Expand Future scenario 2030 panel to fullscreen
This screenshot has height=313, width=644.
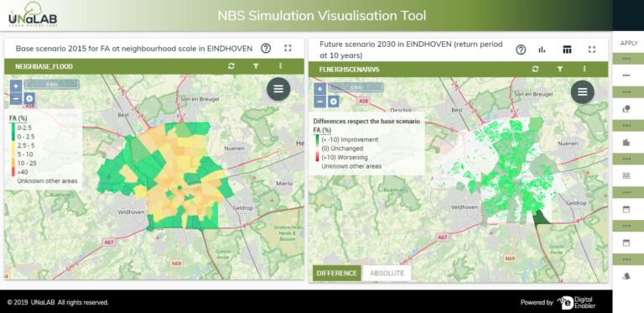click(592, 50)
